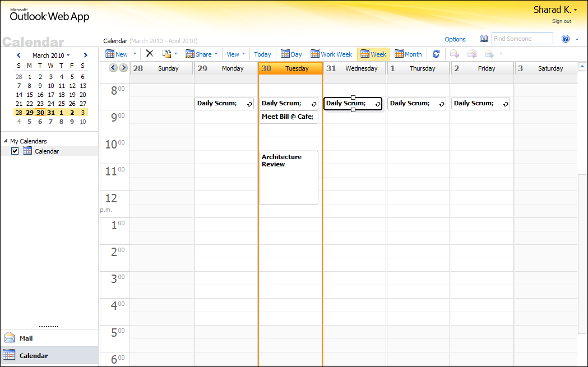Image resolution: width=588 pixels, height=367 pixels.
Task: Click the Tuesday 30 day header
Action: (x=290, y=68)
